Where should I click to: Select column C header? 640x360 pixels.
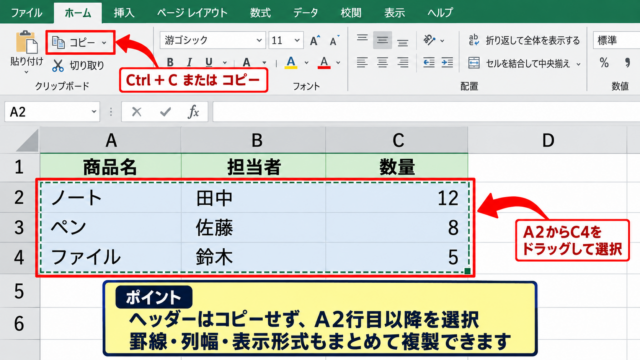[x=397, y=140]
